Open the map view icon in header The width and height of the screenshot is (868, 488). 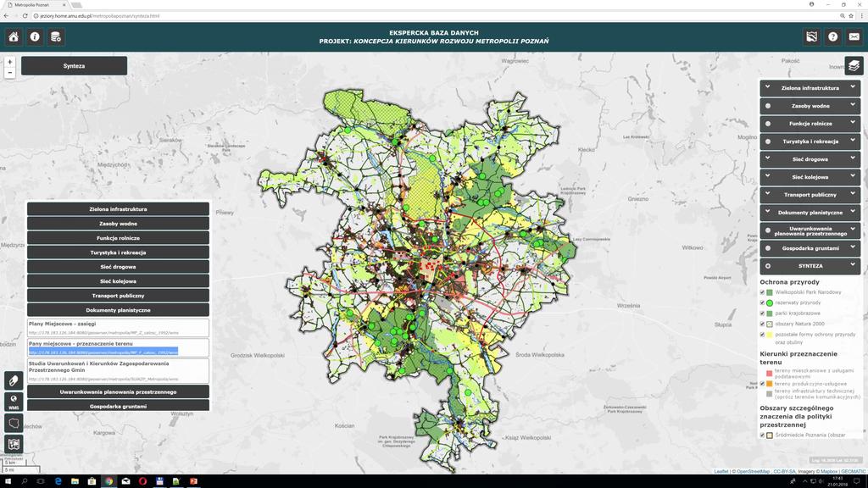click(x=811, y=37)
